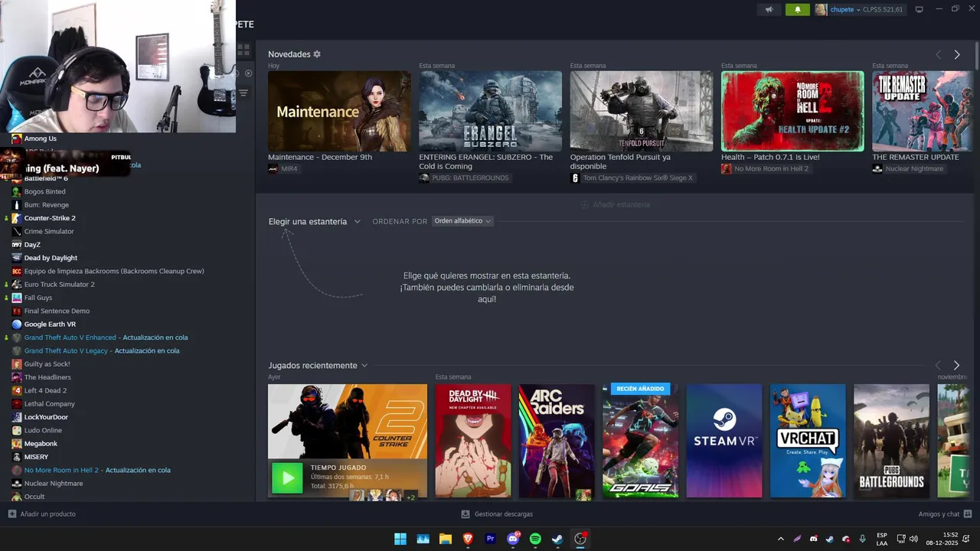Open the VRChat game cover
This screenshot has width=980, height=551.
808,441
